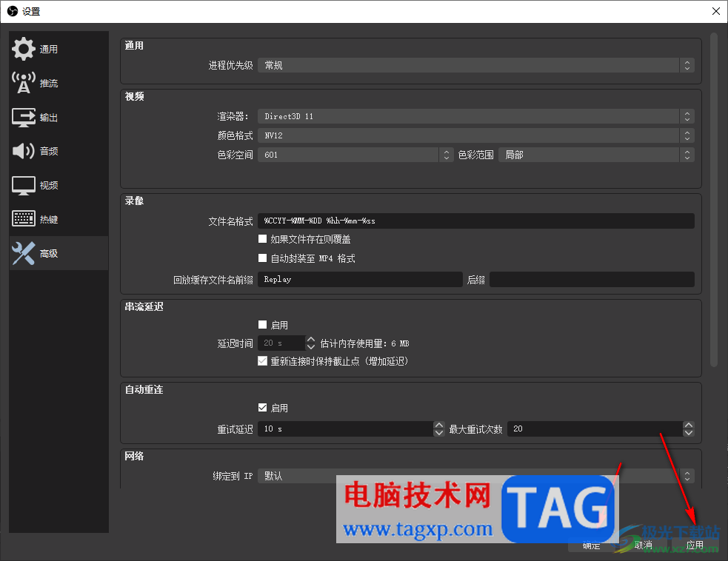Image resolution: width=728 pixels, height=561 pixels.
Task: Toggle 重新连接时保持截止点 checkbox
Action: pos(262,361)
